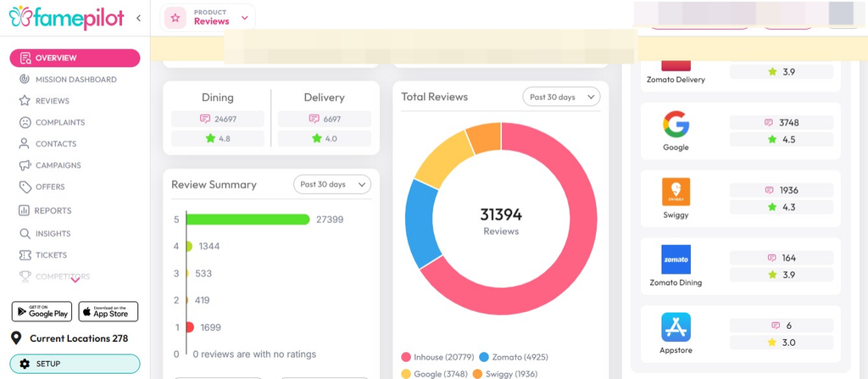Open Mission Dashboard menu item

[75, 79]
